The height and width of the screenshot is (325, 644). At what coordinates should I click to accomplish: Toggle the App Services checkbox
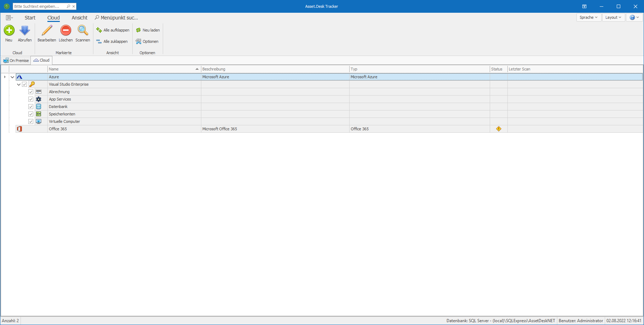[31, 99]
